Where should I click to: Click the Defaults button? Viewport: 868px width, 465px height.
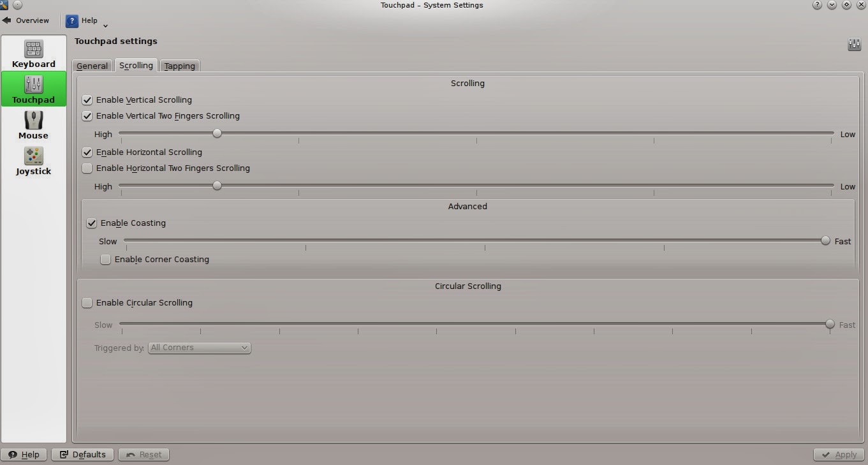[83, 455]
